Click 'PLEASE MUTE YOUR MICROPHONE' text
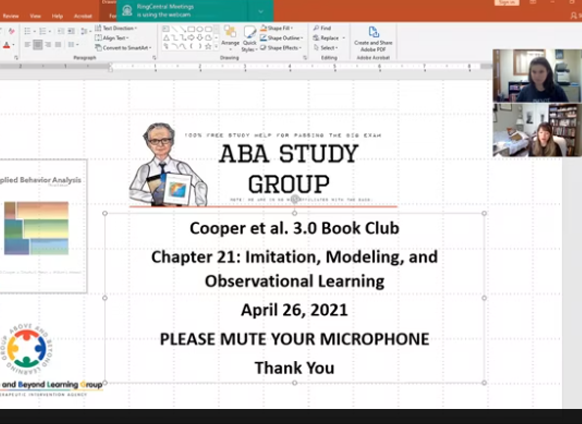 pyautogui.click(x=294, y=339)
